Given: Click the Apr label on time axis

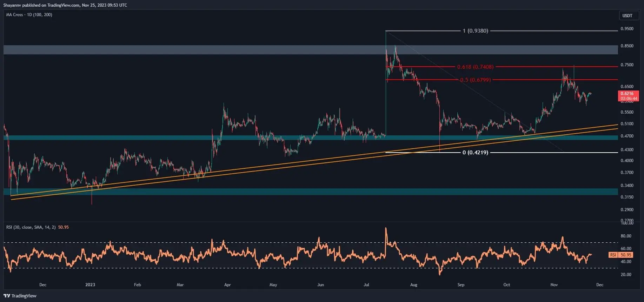Looking at the screenshot, I should [x=227, y=285].
